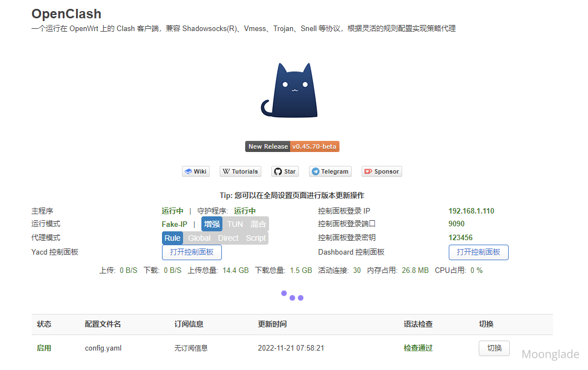The image size is (588, 370).
Task: Open the Tutorials badge
Action: [240, 171]
